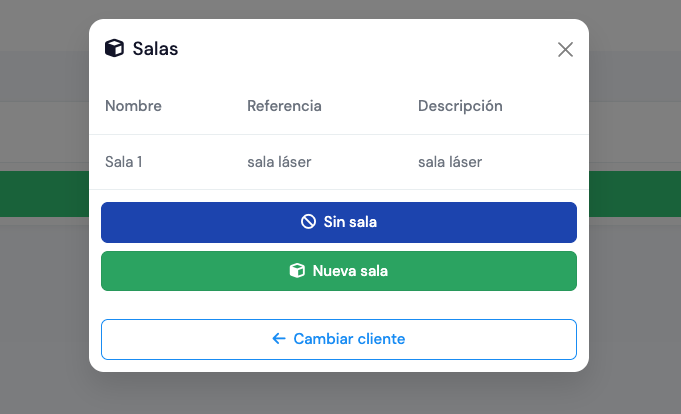
Task: Click the dimmed backdrop below the dialog
Action: (340, 394)
